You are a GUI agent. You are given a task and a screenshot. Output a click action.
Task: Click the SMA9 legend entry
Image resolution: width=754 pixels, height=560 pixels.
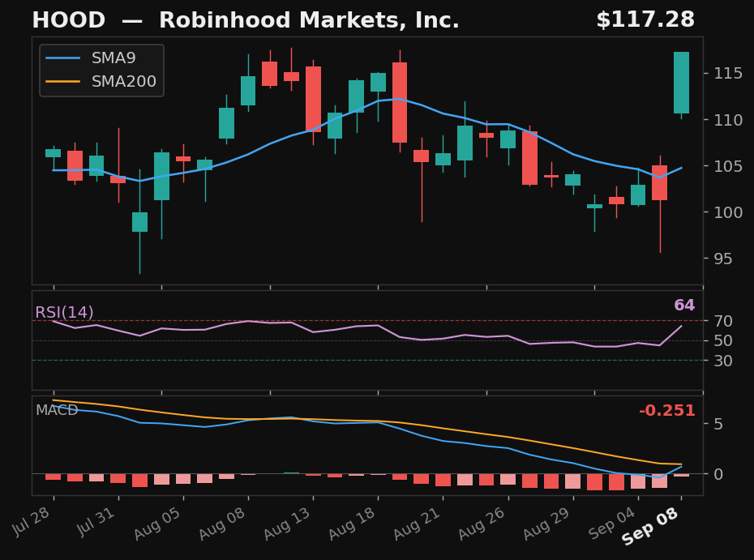91,58
